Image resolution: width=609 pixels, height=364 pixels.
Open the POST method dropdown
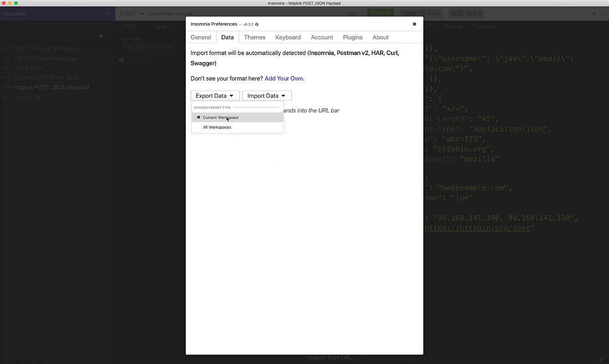pyautogui.click(x=132, y=14)
